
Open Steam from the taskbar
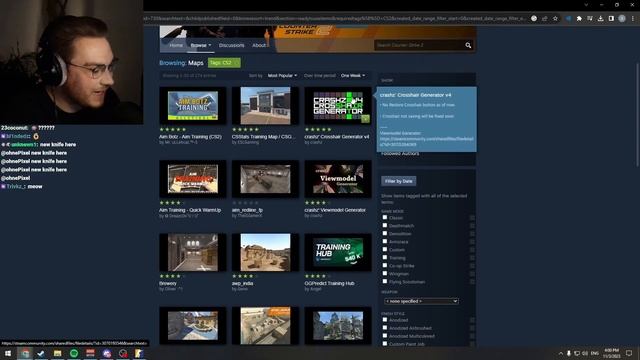(x=41, y=353)
